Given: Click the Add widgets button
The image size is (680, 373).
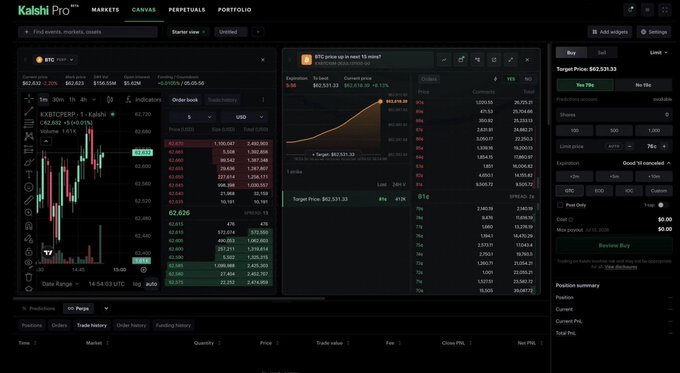Looking at the screenshot, I should click(610, 32).
